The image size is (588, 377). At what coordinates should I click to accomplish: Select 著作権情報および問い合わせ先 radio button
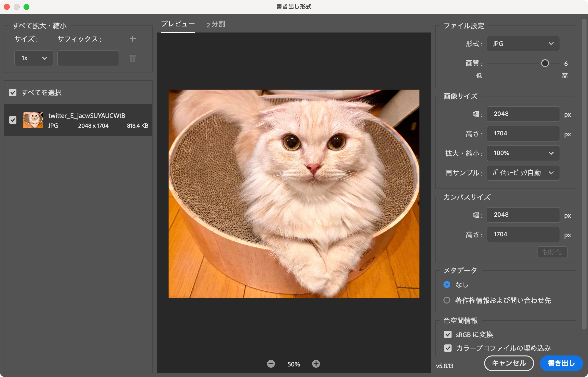point(447,300)
